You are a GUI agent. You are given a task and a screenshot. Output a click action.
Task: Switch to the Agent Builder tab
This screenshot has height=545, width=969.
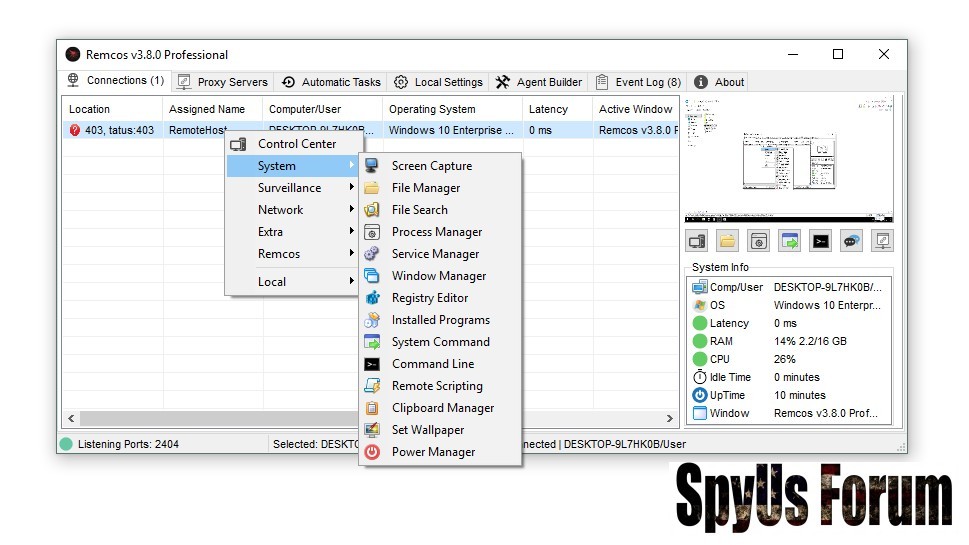click(x=539, y=82)
